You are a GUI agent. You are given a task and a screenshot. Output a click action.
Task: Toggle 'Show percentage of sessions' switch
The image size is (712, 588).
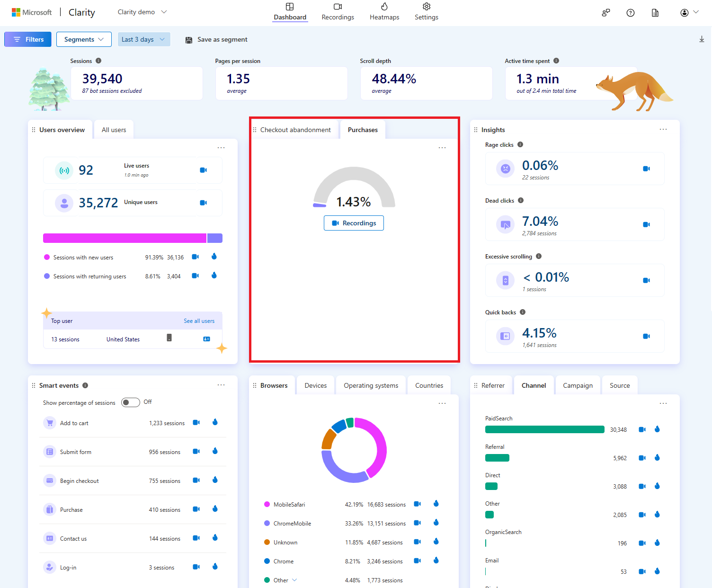[130, 402]
